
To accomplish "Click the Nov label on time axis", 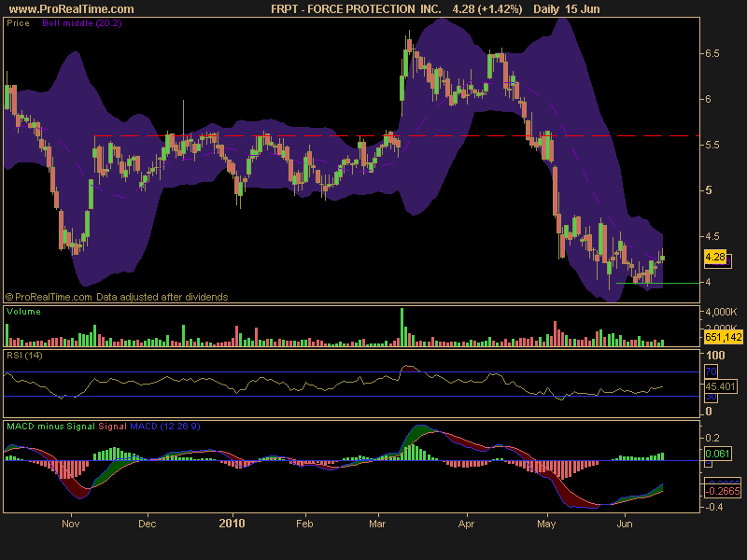I will (x=71, y=524).
